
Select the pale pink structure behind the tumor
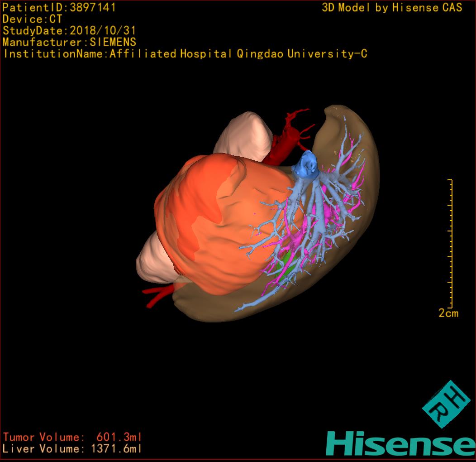click(x=244, y=134)
